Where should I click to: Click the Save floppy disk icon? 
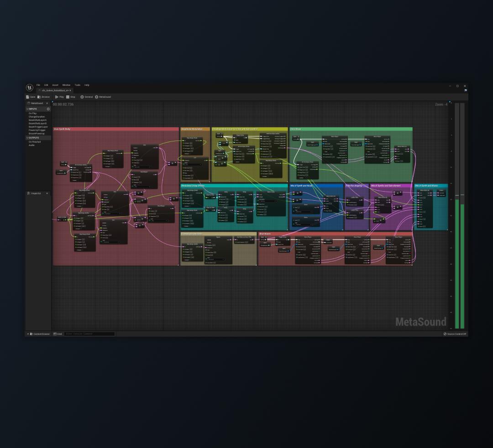click(x=28, y=97)
